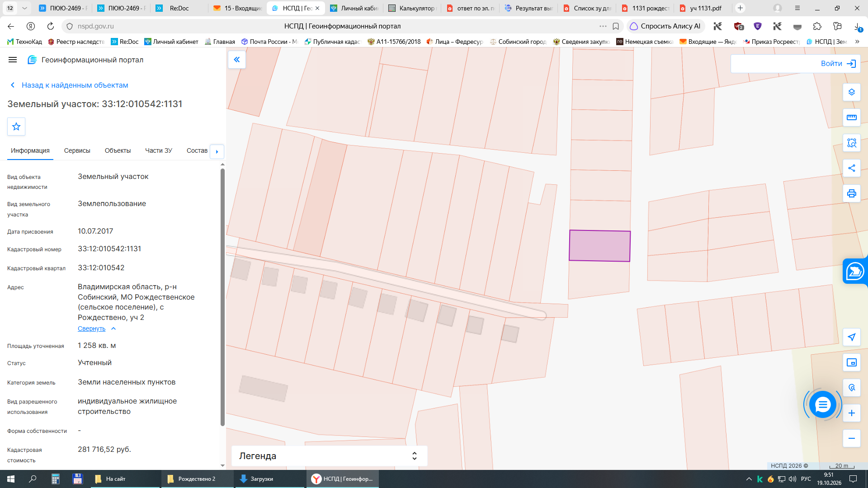Screen dimensions: 868x488
Task: Add parcel to favorites with star
Action: pos(16,127)
